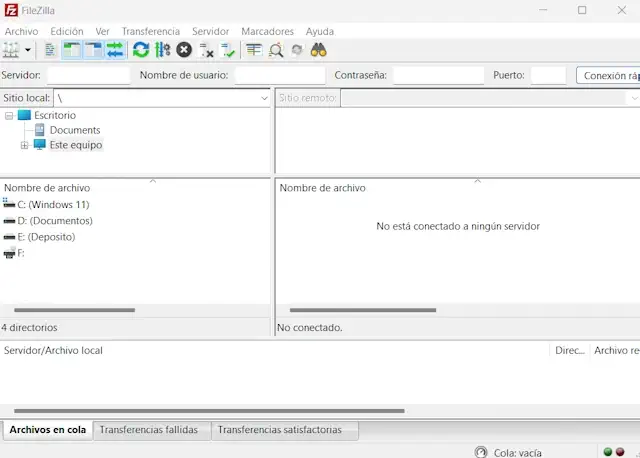Toggle processing of the transfer queue
This screenshot has height=458, width=640.
(162, 50)
